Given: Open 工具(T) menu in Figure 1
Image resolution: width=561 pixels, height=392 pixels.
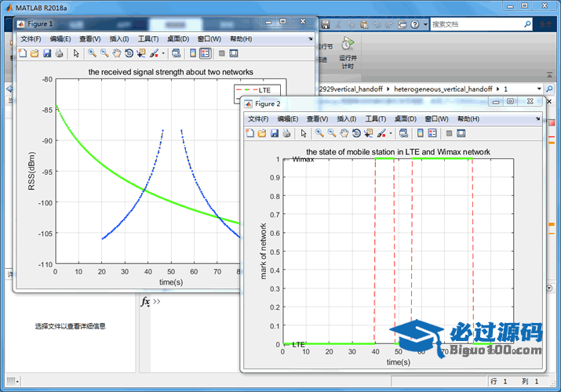Looking at the screenshot, I should pos(148,39).
